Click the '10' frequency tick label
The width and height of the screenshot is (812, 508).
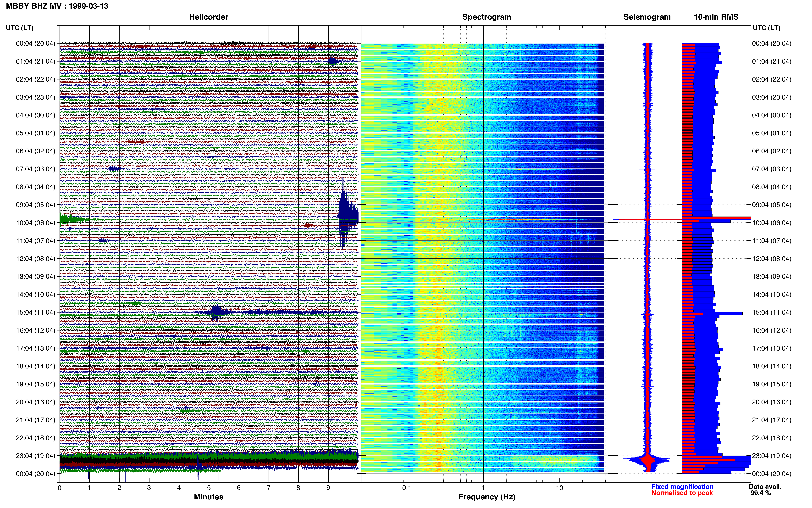559,488
